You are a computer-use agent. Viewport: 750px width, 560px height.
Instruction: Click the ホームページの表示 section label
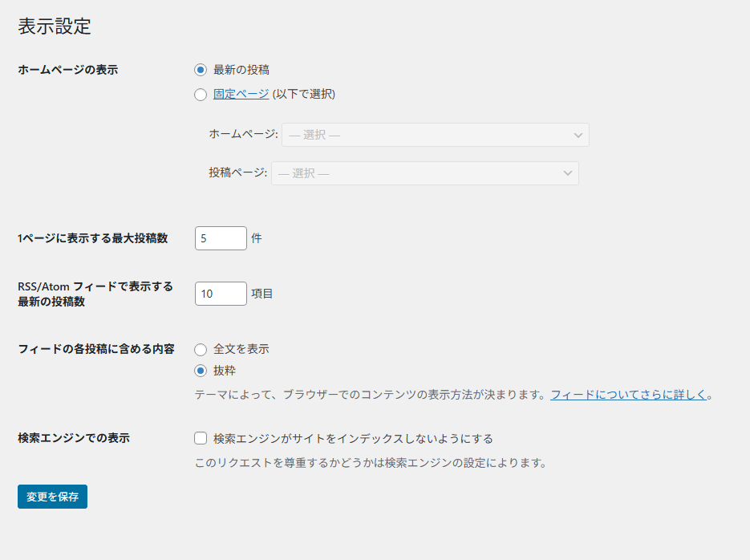click(67, 70)
